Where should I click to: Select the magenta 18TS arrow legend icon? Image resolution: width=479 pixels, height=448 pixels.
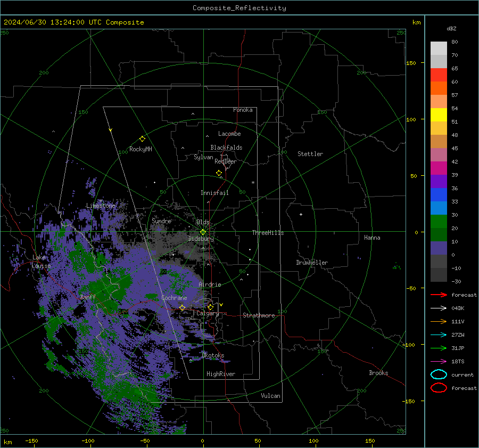[x=439, y=362]
